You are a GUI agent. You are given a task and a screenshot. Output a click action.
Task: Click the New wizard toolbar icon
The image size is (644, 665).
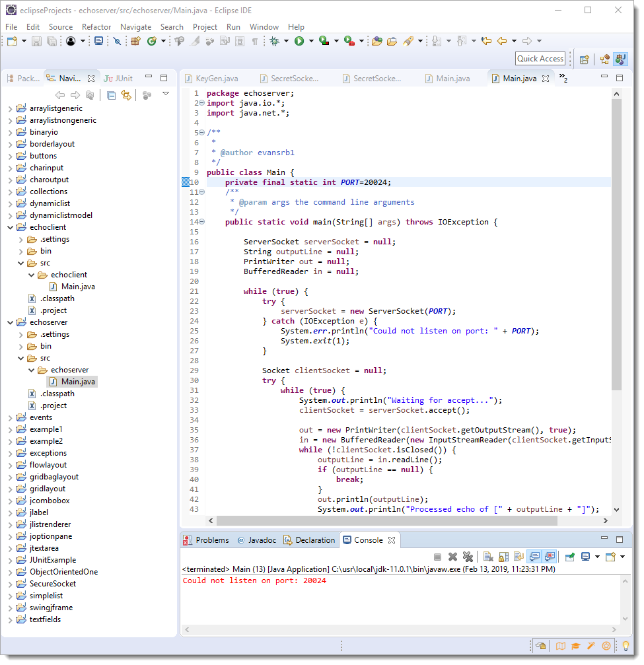13,41
